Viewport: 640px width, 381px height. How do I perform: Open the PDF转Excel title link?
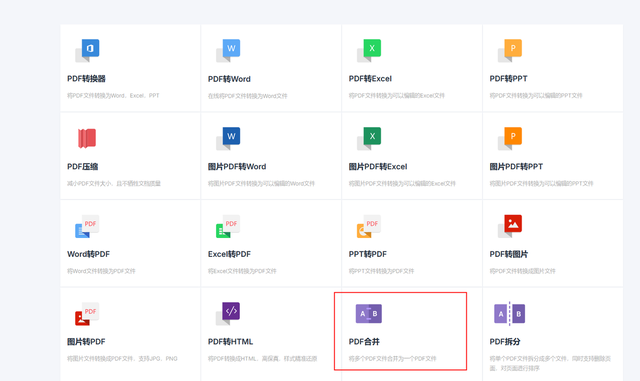tap(370, 78)
